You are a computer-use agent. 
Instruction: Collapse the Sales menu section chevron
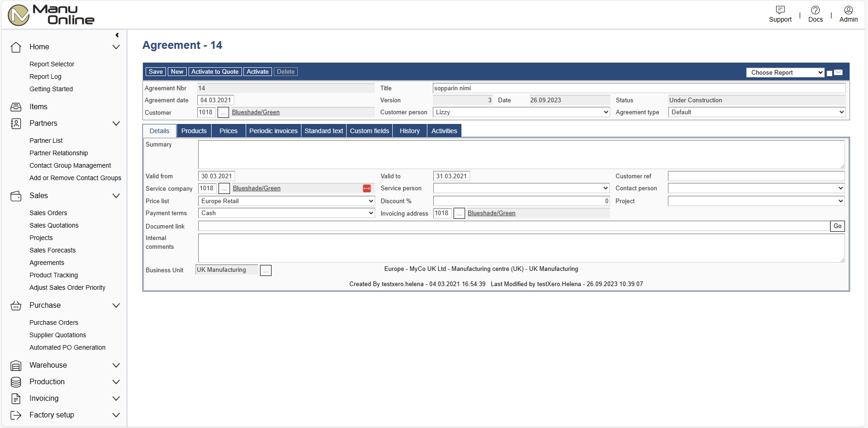(116, 196)
